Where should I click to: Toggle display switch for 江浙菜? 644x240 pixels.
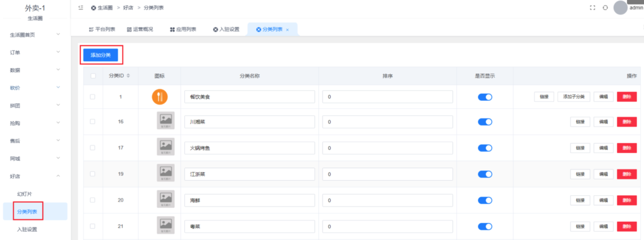[485, 174]
